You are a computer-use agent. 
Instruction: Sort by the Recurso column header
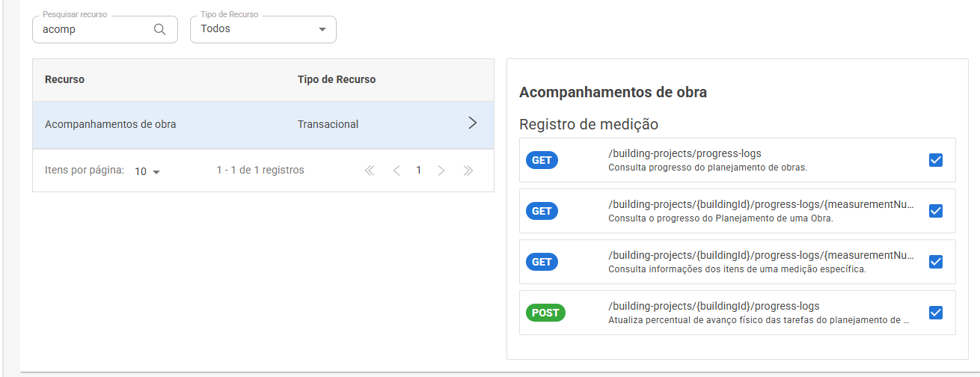coord(64,79)
